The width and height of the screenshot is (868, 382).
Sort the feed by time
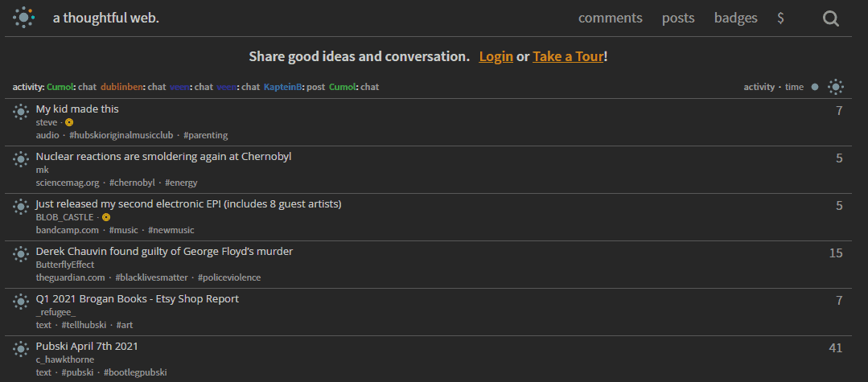(794, 87)
